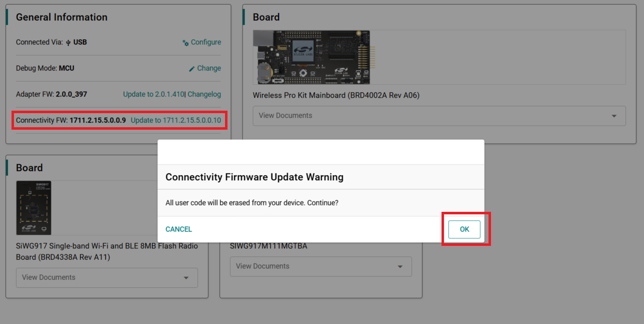This screenshot has height=324, width=644.
Task: Click the Board header of the mainboard card
Action: [x=266, y=17]
